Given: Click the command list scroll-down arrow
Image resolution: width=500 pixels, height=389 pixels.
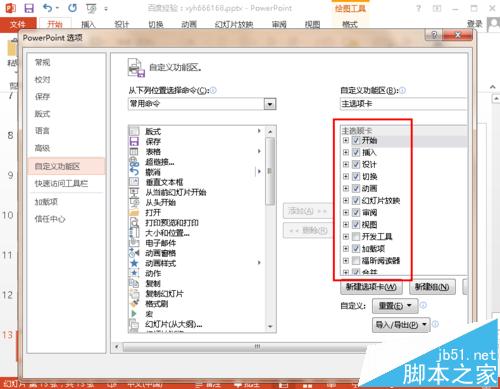Looking at the screenshot, I should 270,327.
